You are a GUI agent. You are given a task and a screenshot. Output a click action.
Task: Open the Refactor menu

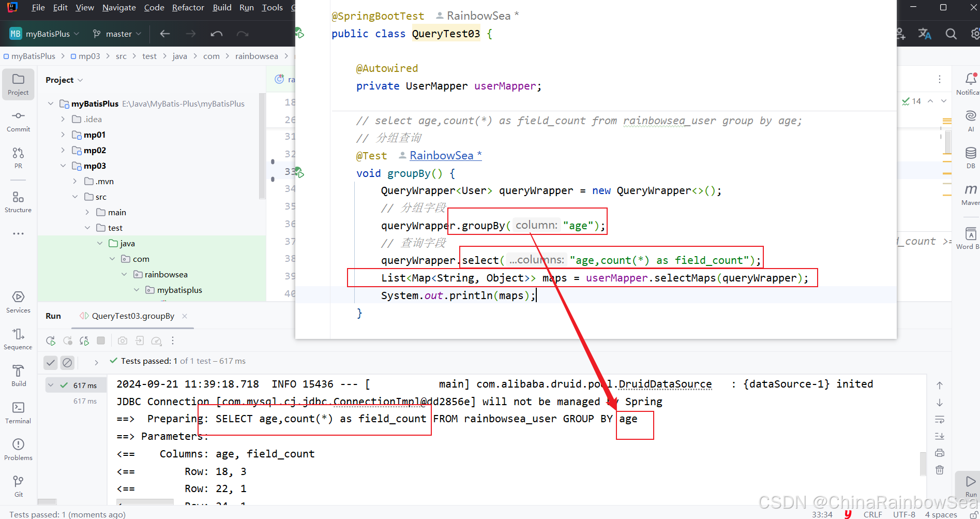(188, 7)
